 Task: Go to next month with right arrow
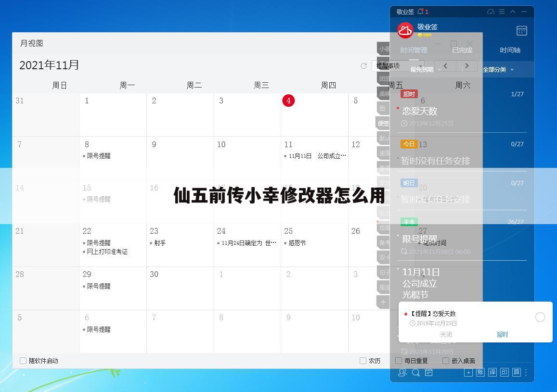point(467,66)
